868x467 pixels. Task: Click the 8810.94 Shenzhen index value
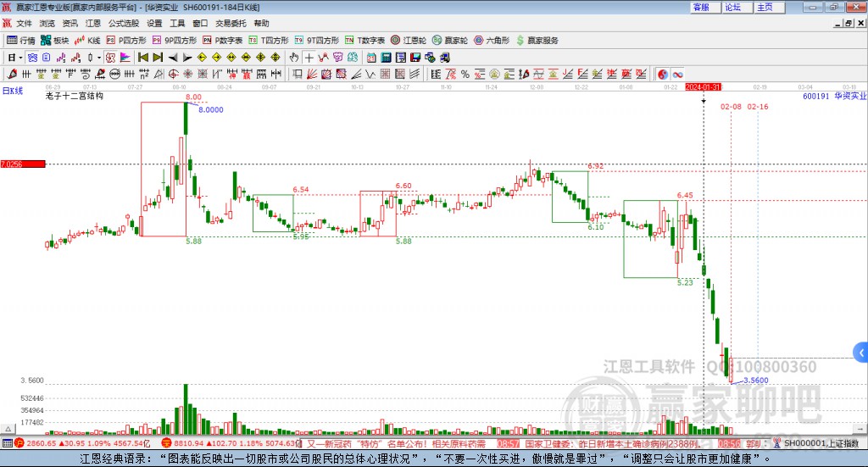click(189, 443)
